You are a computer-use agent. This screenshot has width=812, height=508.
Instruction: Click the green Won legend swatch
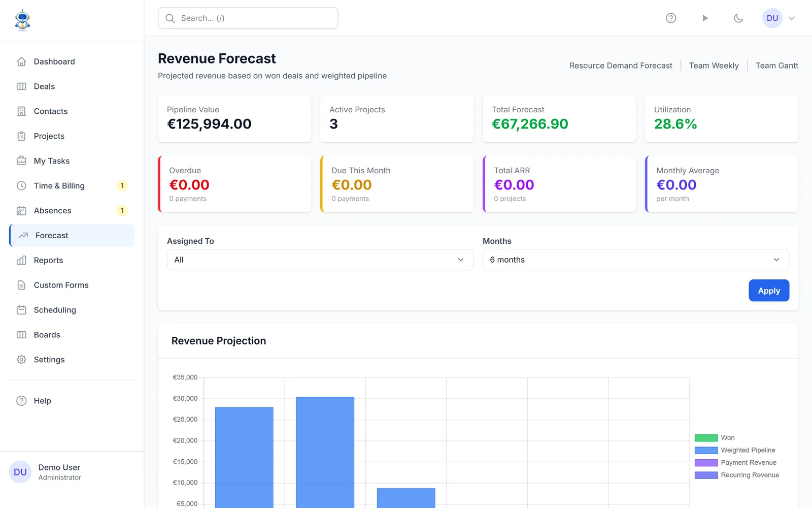point(706,438)
